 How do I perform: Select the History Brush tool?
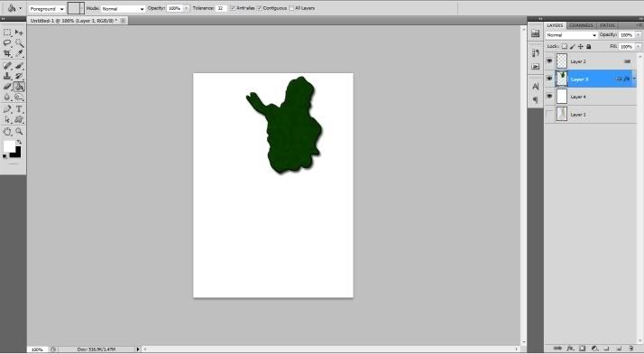coord(19,76)
